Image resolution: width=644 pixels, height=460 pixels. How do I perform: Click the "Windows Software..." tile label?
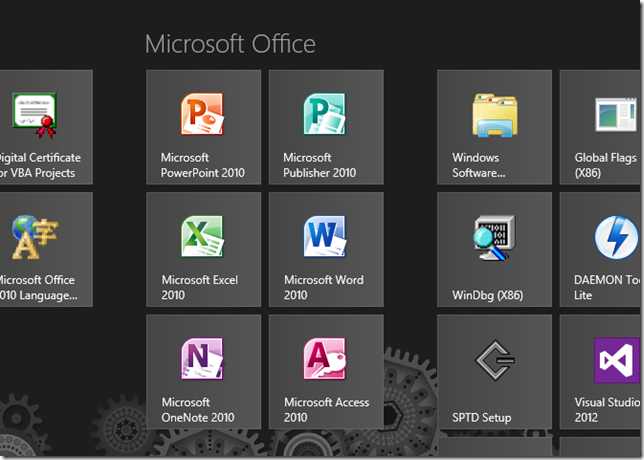(479, 165)
